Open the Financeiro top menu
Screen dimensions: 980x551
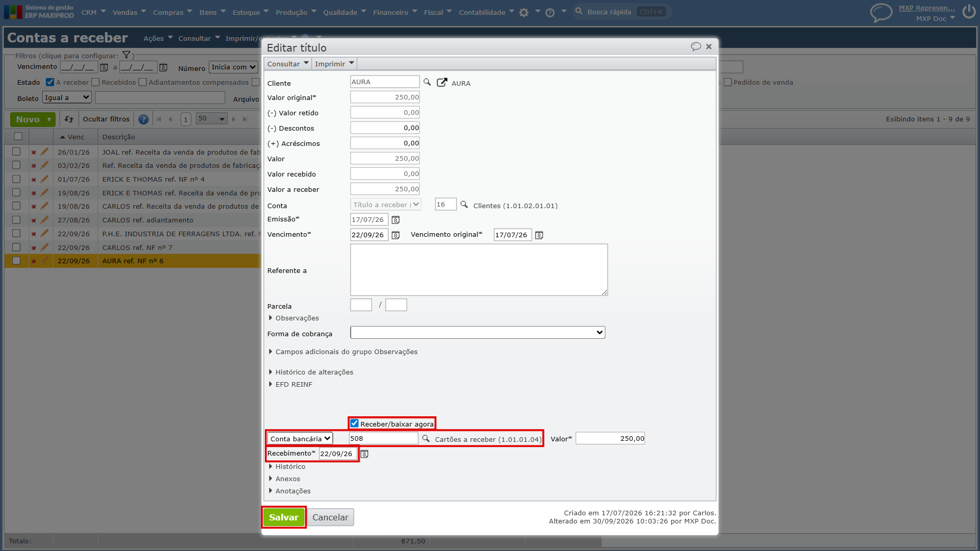(395, 12)
